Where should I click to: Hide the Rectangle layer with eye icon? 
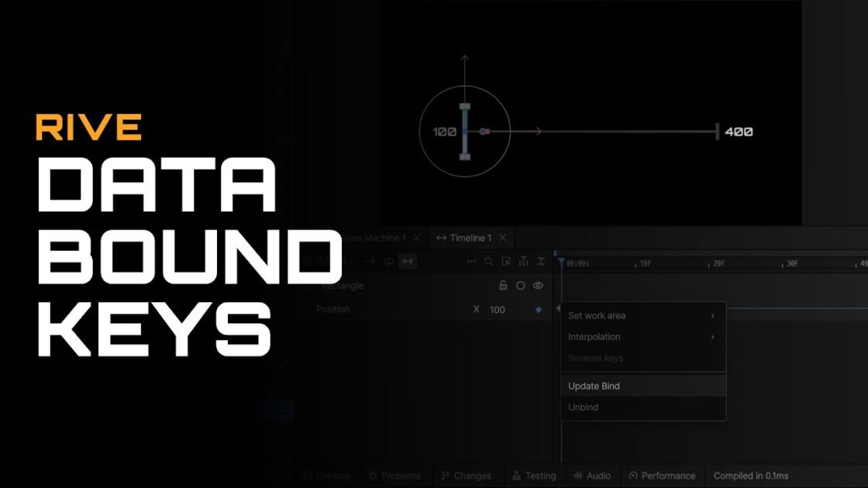click(x=538, y=286)
